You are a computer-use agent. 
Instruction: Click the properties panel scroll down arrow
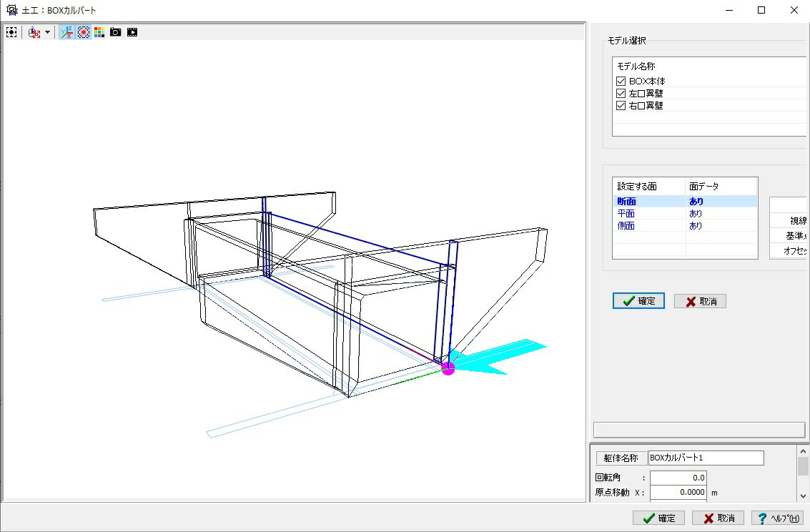(x=803, y=496)
